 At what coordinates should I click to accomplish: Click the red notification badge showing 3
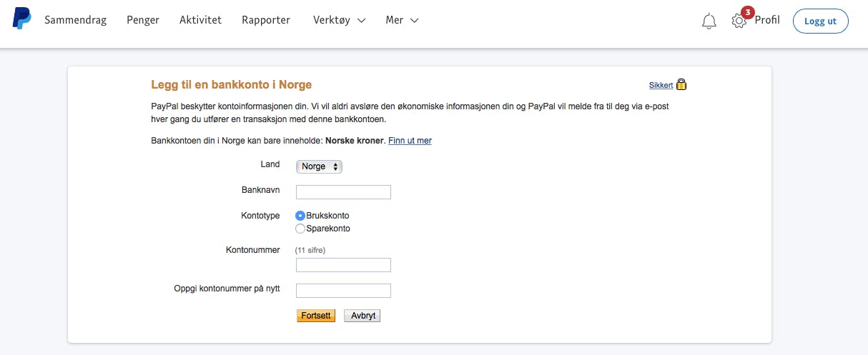click(x=748, y=12)
